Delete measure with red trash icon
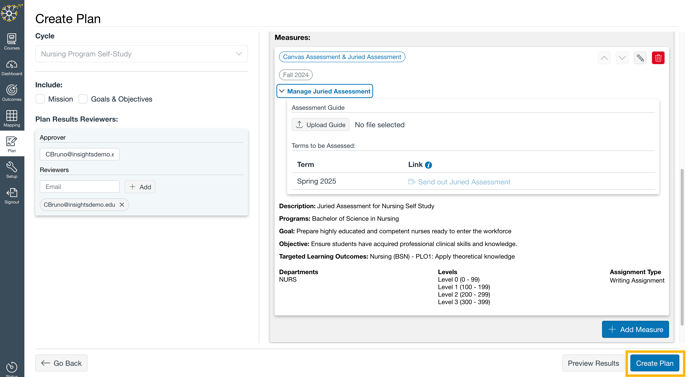Image resolution: width=688 pixels, height=377 pixels. coord(658,57)
